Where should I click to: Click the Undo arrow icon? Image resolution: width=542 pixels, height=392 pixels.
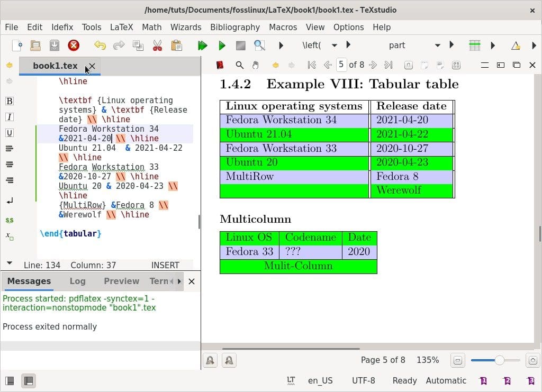pyautogui.click(x=100, y=45)
